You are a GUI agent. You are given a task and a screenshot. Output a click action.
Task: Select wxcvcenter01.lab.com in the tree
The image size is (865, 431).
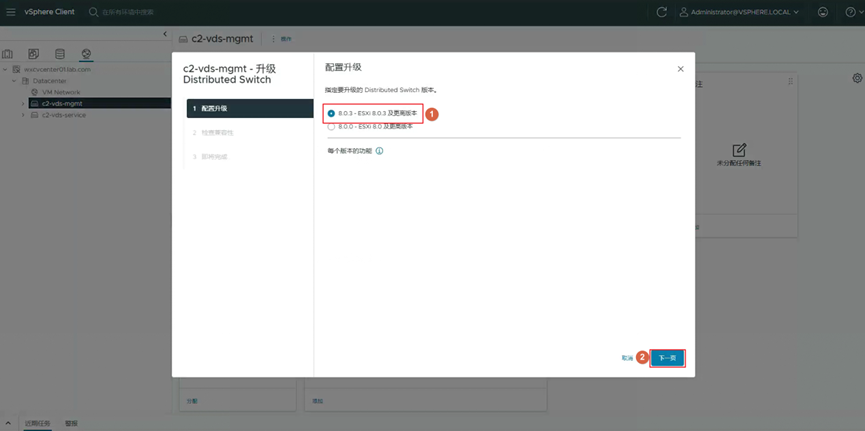pos(57,70)
